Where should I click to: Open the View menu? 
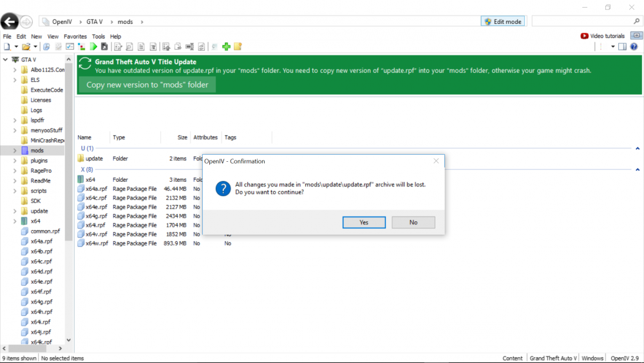pyautogui.click(x=53, y=36)
